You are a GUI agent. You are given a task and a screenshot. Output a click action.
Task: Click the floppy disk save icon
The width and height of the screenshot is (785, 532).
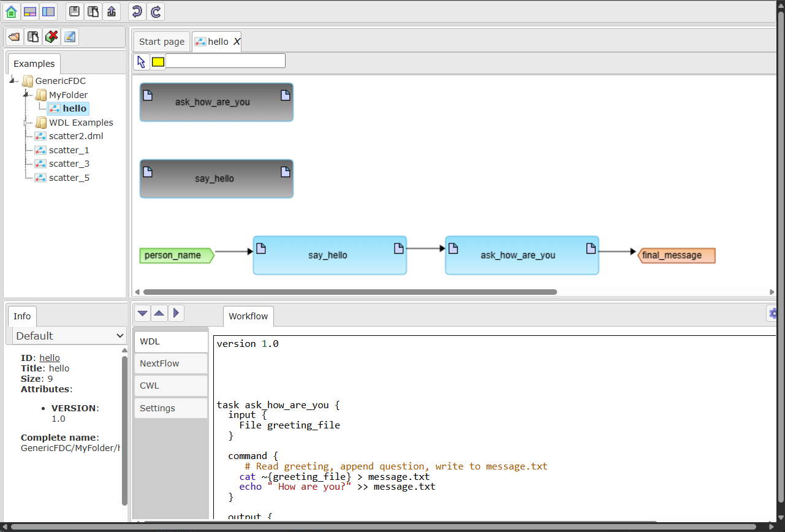click(74, 11)
